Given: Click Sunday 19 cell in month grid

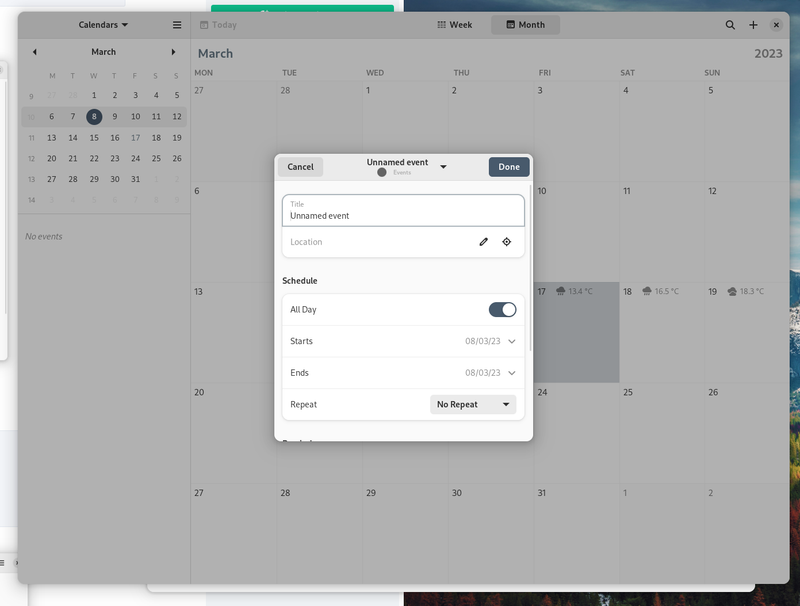Looking at the screenshot, I should click(747, 332).
